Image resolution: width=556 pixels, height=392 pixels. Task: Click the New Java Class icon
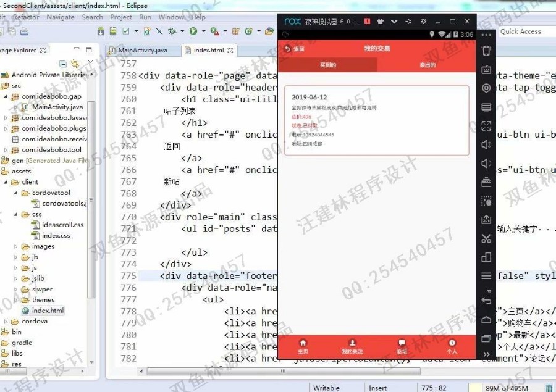(x=248, y=31)
